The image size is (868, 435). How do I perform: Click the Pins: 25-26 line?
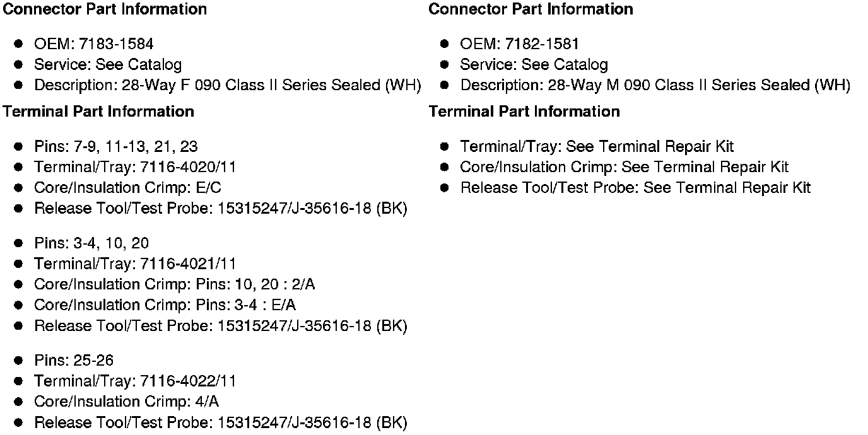[74, 361]
